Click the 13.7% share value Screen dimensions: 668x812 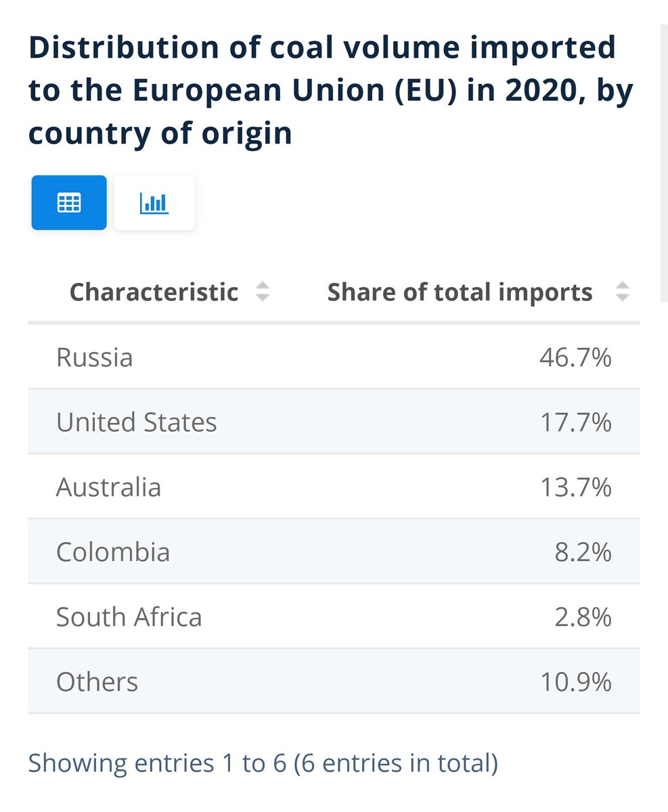point(575,487)
